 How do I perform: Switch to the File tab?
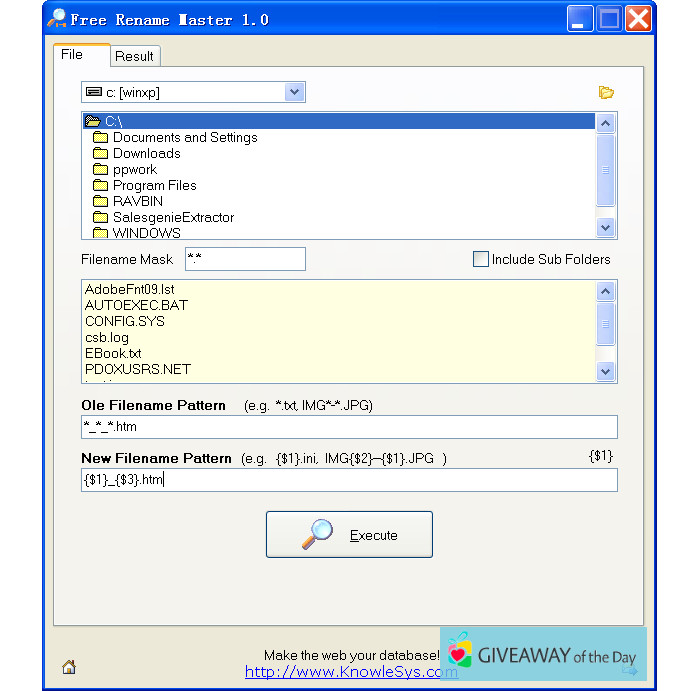coord(72,55)
